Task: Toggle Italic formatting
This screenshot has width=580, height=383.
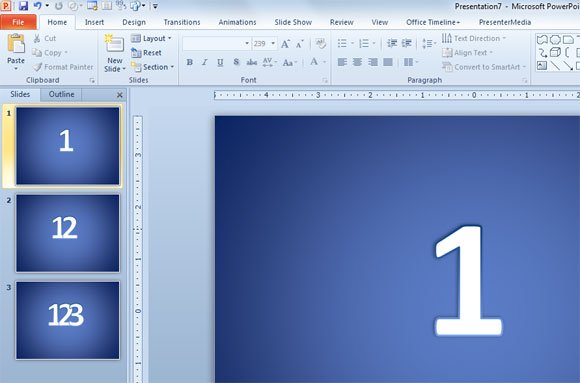Action: [205, 62]
